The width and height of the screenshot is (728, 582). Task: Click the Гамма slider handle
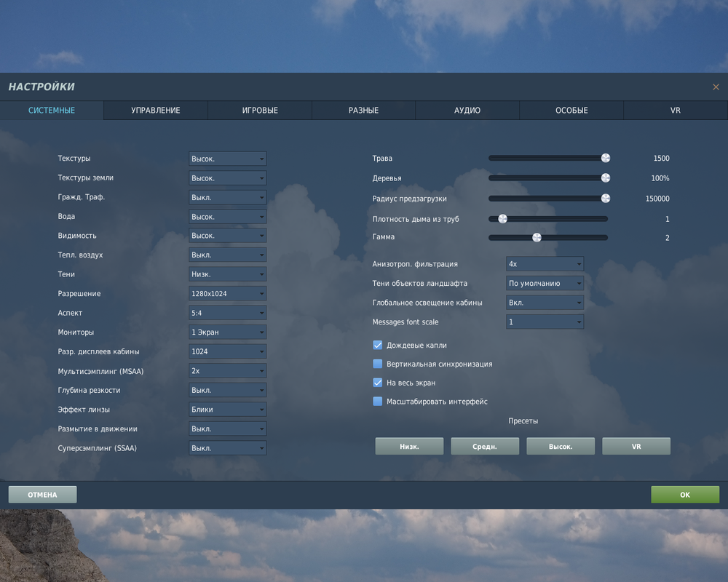[x=537, y=238]
